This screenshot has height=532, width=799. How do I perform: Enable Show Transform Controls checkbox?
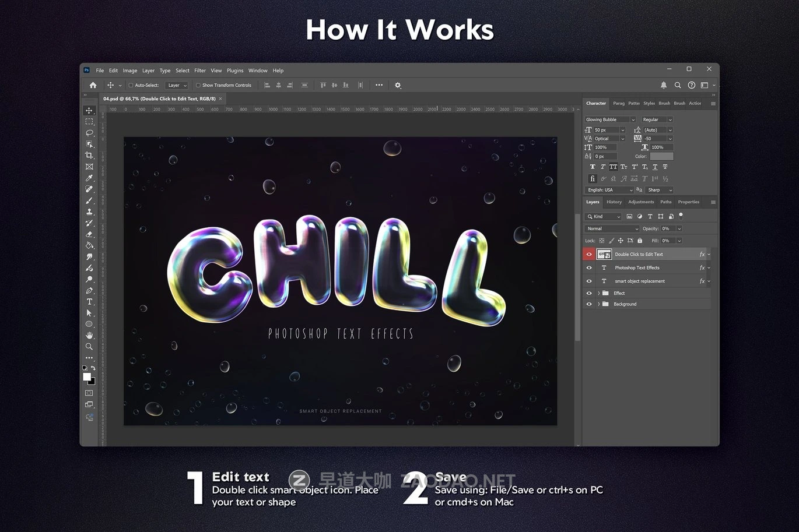(x=198, y=85)
